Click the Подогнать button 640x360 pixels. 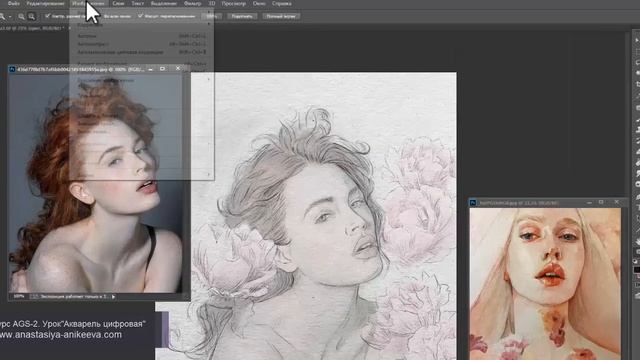(242, 16)
